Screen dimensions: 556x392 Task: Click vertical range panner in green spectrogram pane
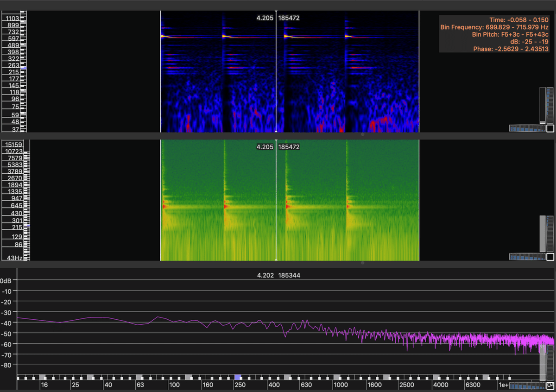(543, 234)
